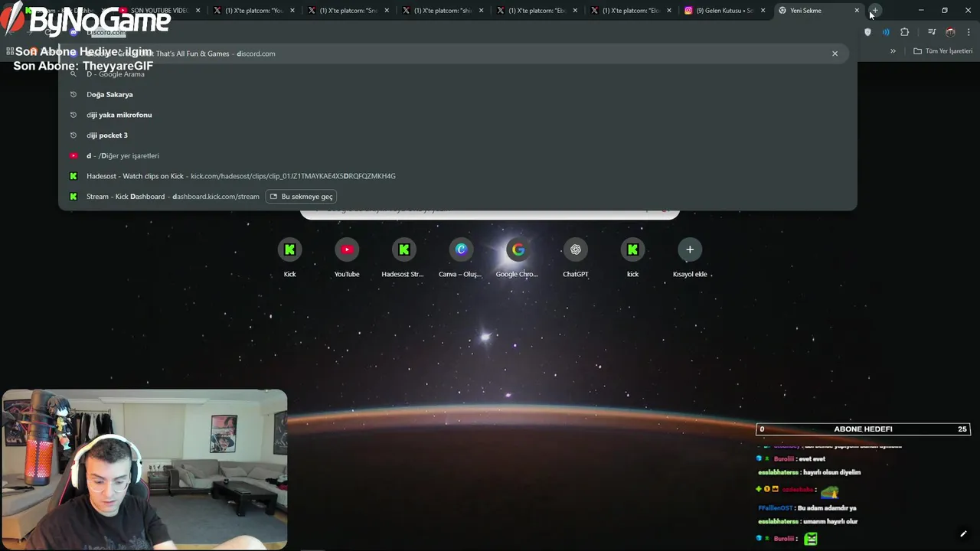Switch to X'te platcom "Elo tab
Viewport: 980px width, 551px height.
click(632, 11)
